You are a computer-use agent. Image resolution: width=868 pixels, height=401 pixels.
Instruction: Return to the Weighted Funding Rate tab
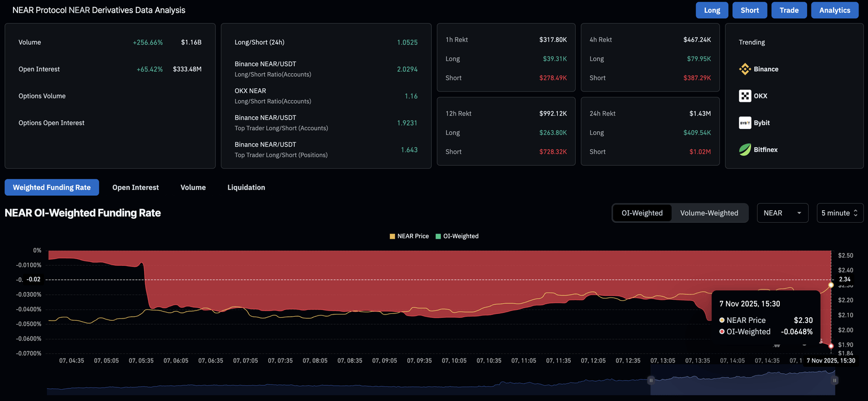click(x=51, y=187)
